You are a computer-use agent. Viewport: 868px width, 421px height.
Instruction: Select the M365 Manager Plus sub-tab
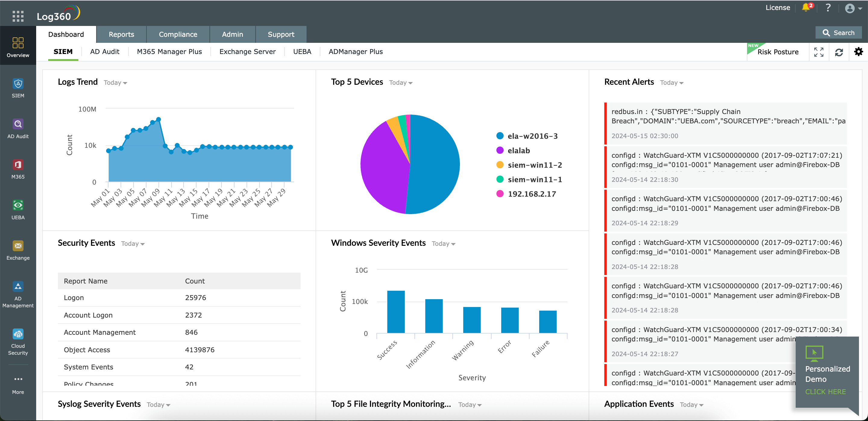pyautogui.click(x=169, y=52)
